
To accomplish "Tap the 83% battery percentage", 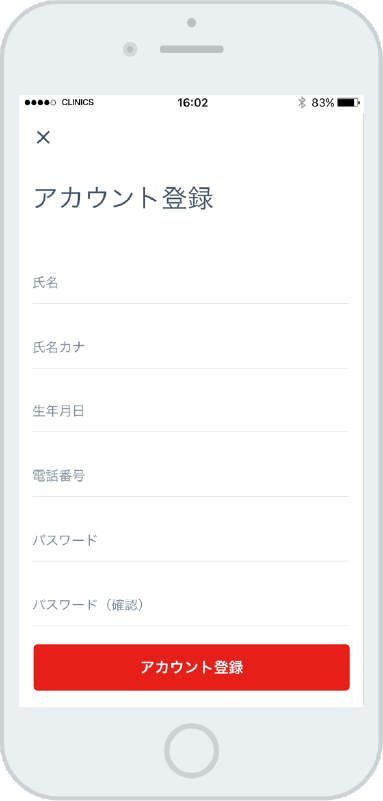I will coord(323,103).
